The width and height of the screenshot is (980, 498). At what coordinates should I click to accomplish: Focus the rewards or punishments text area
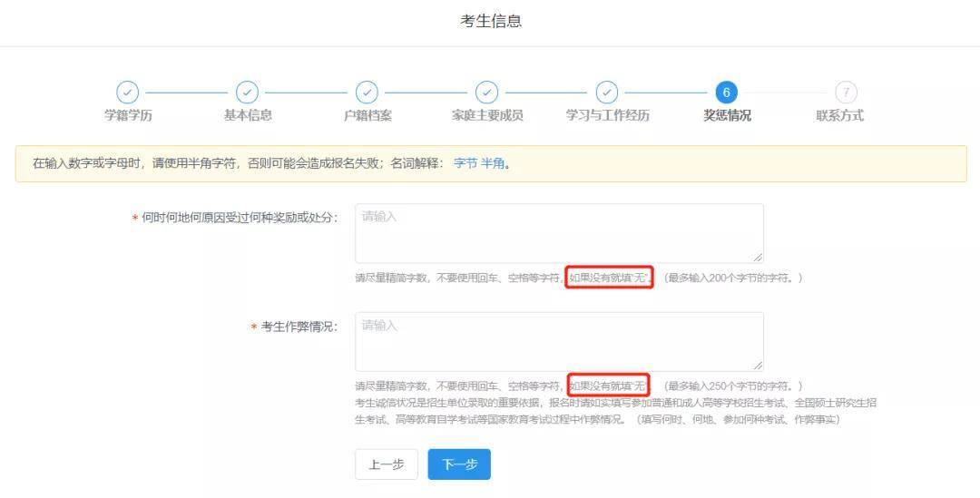tap(558, 233)
